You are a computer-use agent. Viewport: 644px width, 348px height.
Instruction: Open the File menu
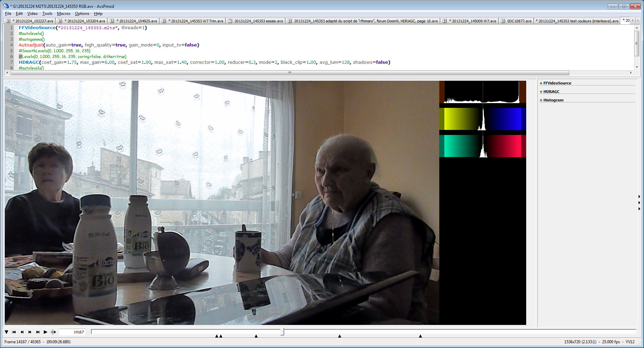(x=8, y=14)
